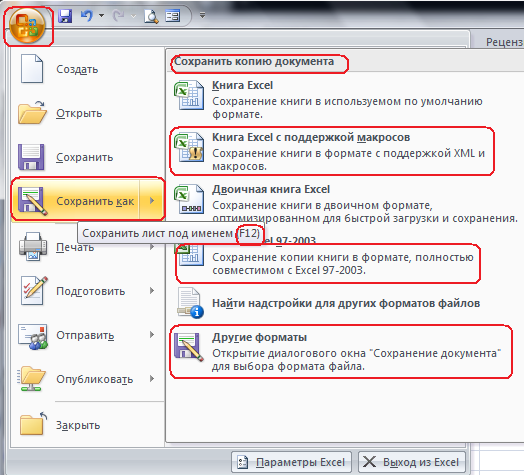
Task: Choose Двоичная книга Excel format
Action: click(346, 203)
